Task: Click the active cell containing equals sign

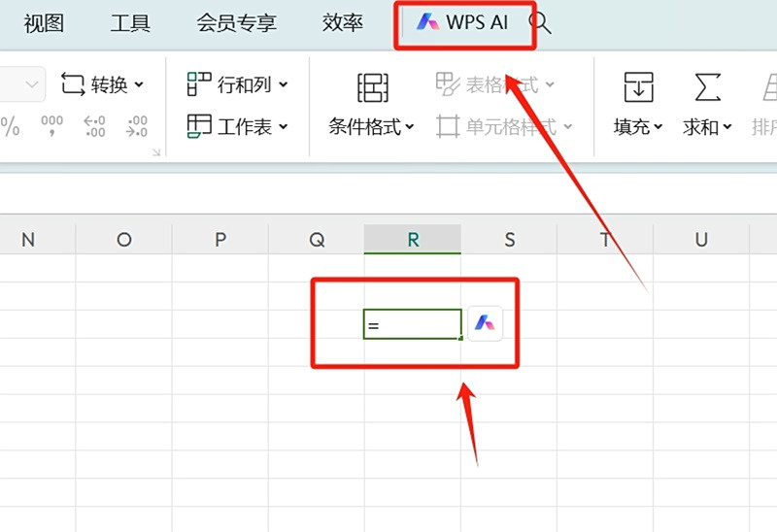Action: (412, 324)
